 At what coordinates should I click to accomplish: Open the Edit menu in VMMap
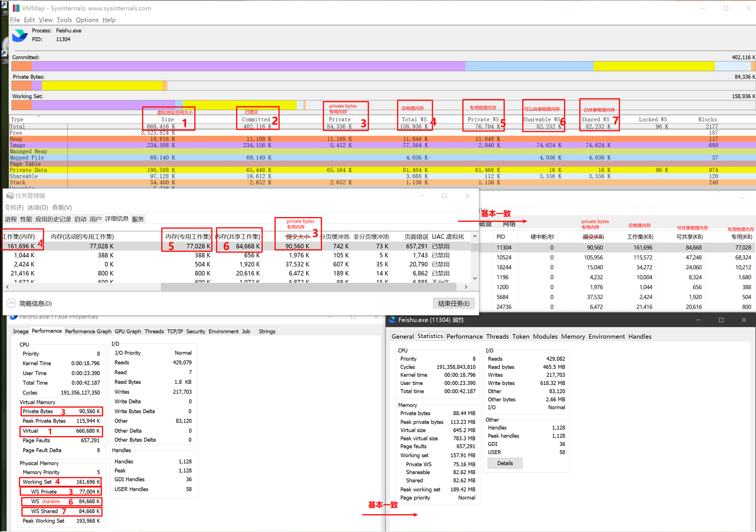pos(29,20)
